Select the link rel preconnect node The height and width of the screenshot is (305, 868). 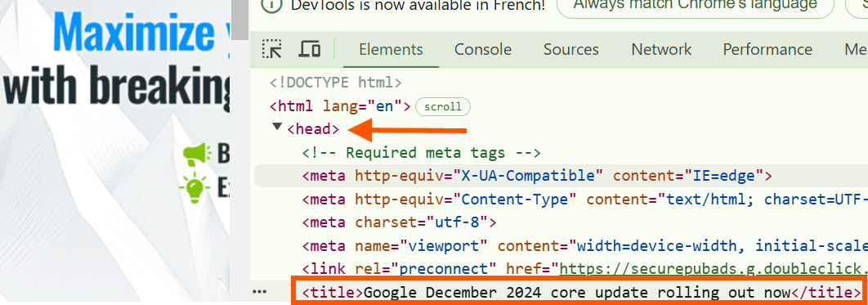click(584, 269)
